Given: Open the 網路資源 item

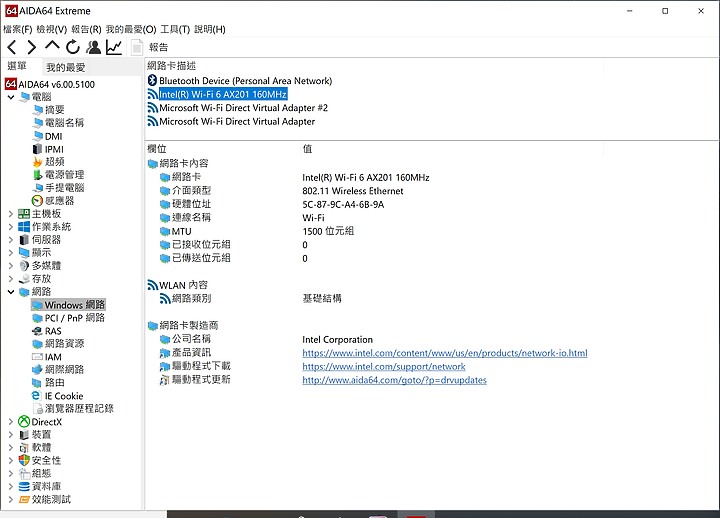Looking at the screenshot, I should click(58, 343).
